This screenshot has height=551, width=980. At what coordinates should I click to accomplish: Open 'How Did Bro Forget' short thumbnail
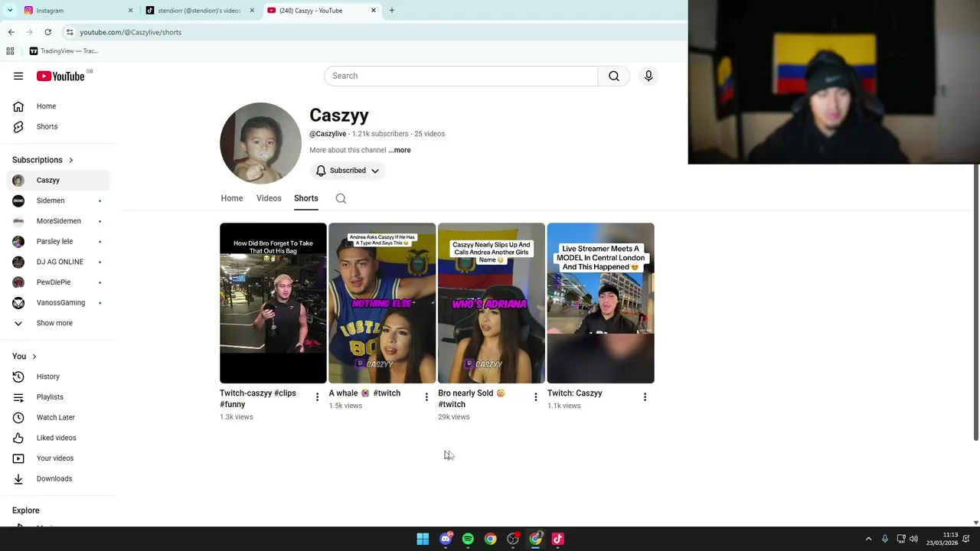[273, 303]
